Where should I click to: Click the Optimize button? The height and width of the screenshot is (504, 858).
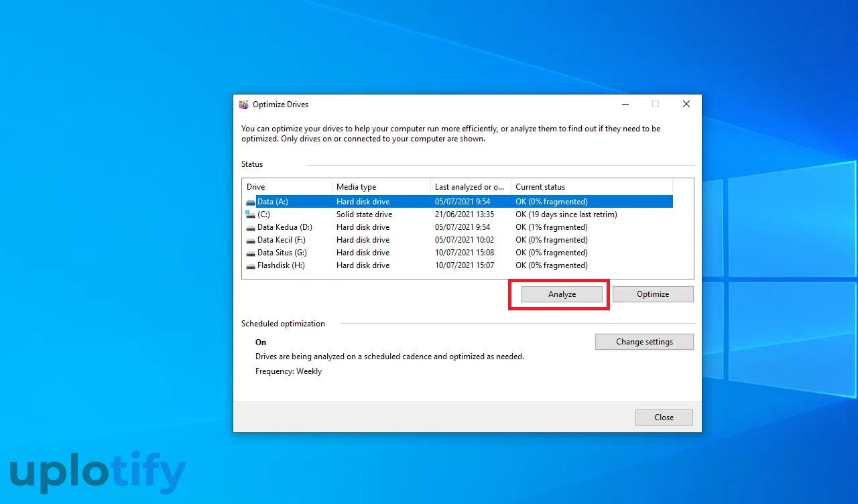pyautogui.click(x=653, y=294)
